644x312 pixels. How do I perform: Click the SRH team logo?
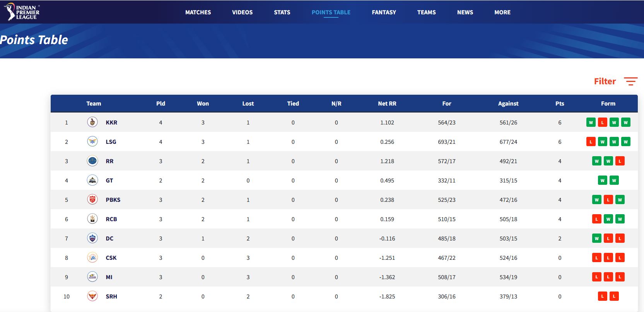[92, 296]
